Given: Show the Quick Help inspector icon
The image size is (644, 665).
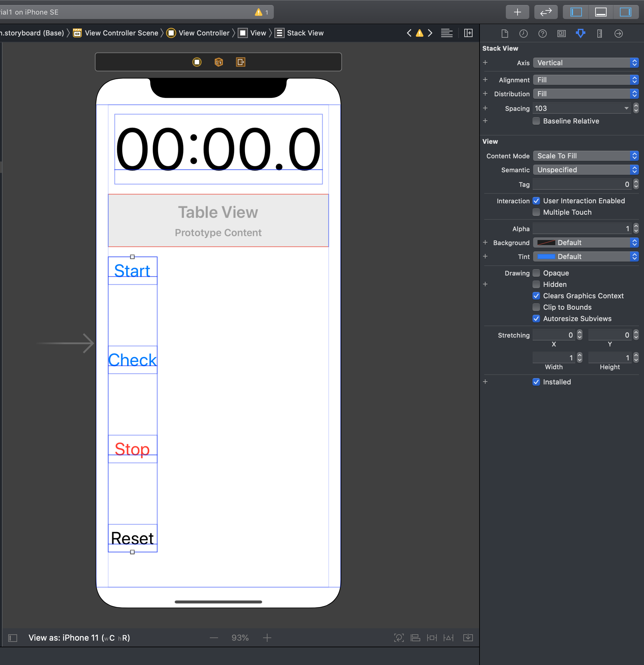Looking at the screenshot, I should click(543, 33).
